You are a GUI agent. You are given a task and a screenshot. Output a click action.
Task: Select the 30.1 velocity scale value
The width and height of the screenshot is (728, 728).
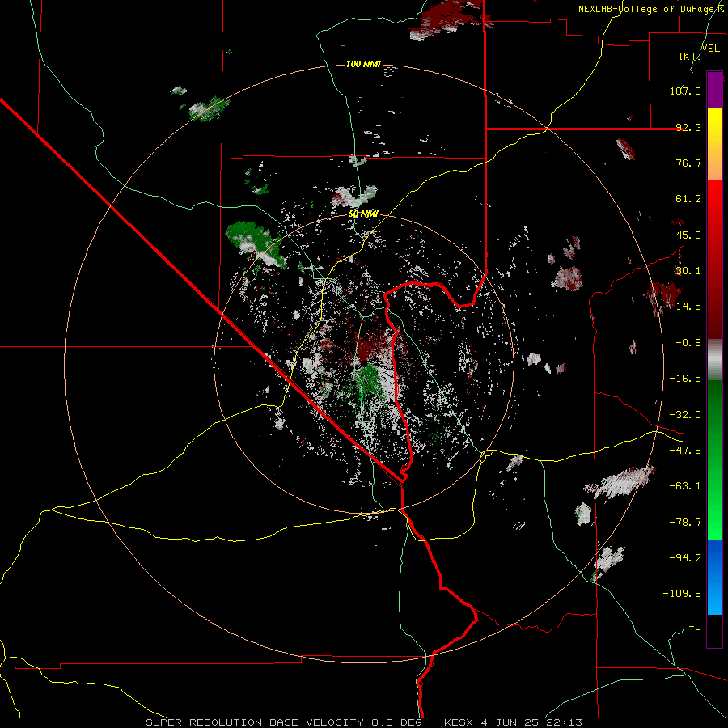click(688, 271)
